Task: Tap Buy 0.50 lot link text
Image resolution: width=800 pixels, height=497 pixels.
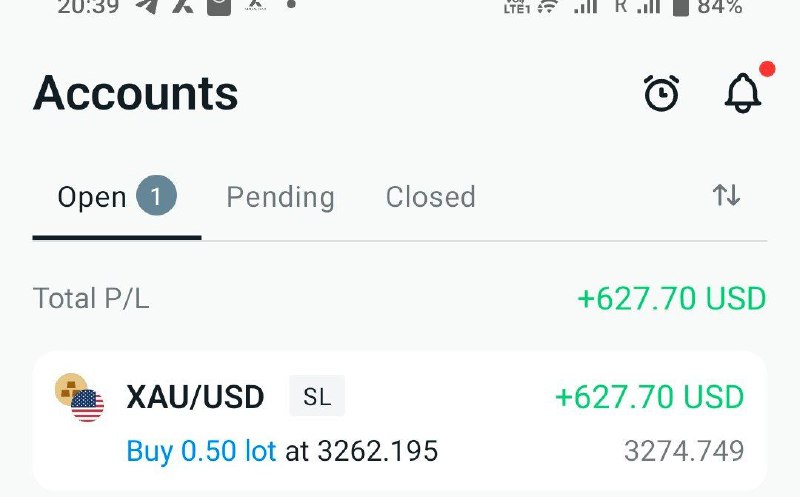Action: click(x=201, y=451)
